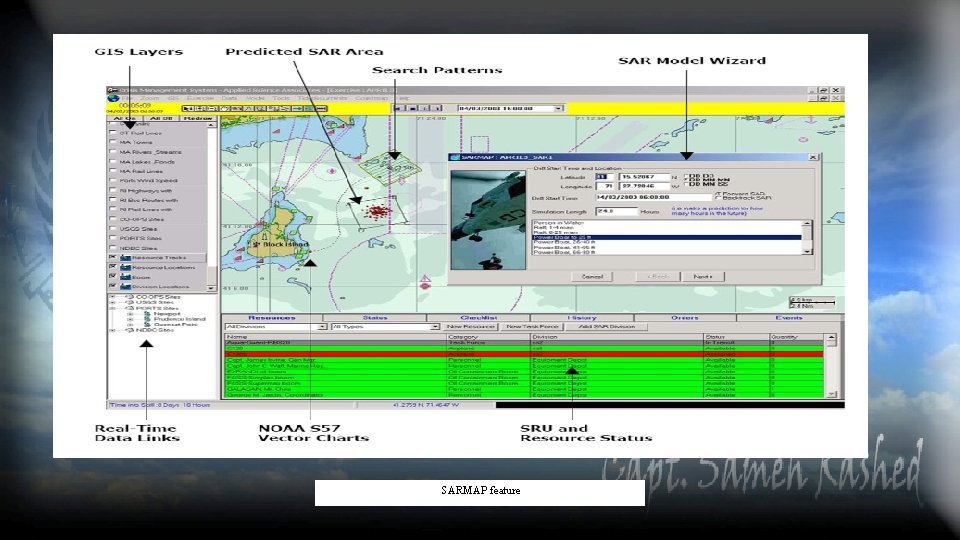Click the Drift Start Time input field
Screen dimensions: 960x540
tap(653, 198)
